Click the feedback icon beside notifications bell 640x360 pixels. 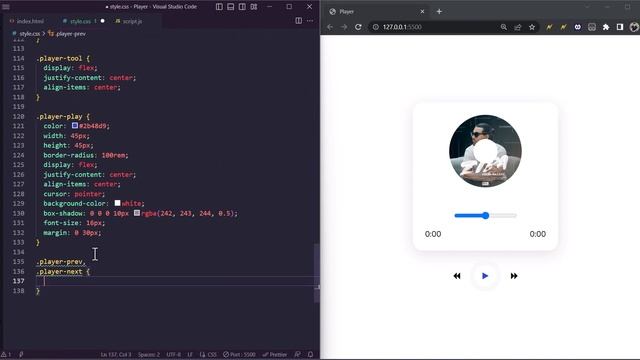pyautogui.click(x=298, y=354)
